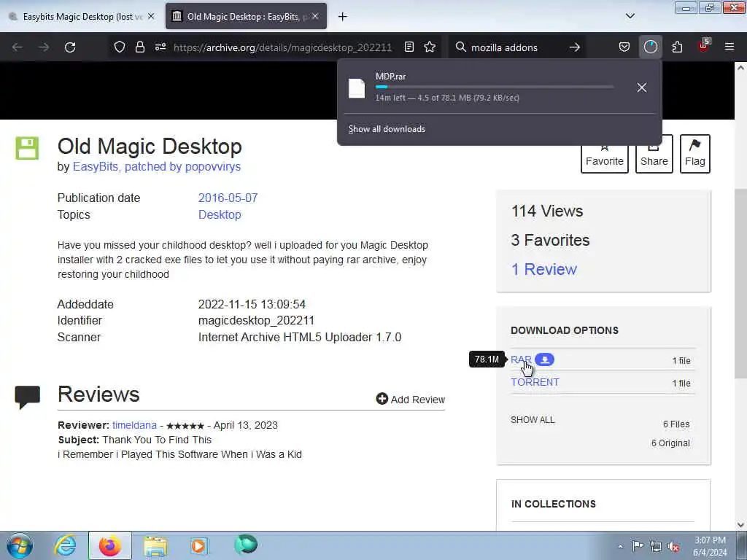
Task: Click MDP.rar download progress bar
Action: [494, 87]
